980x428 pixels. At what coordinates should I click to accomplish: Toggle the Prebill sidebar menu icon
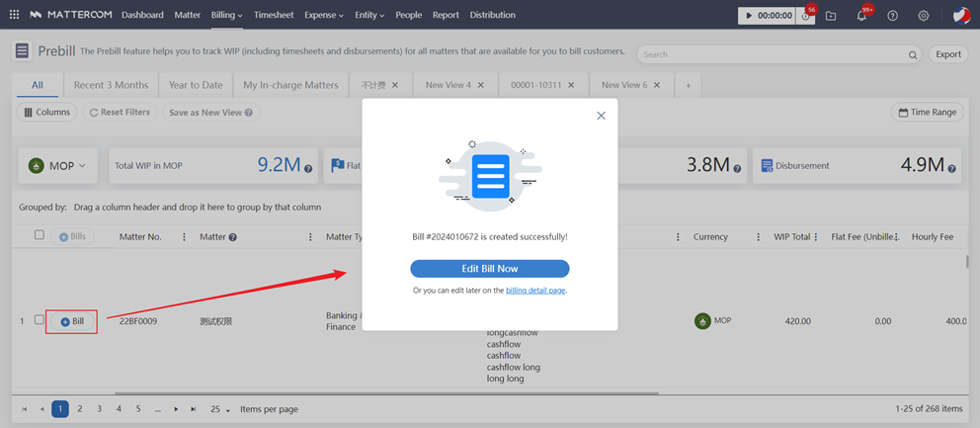pyautogui.click(x=22, y=51)
